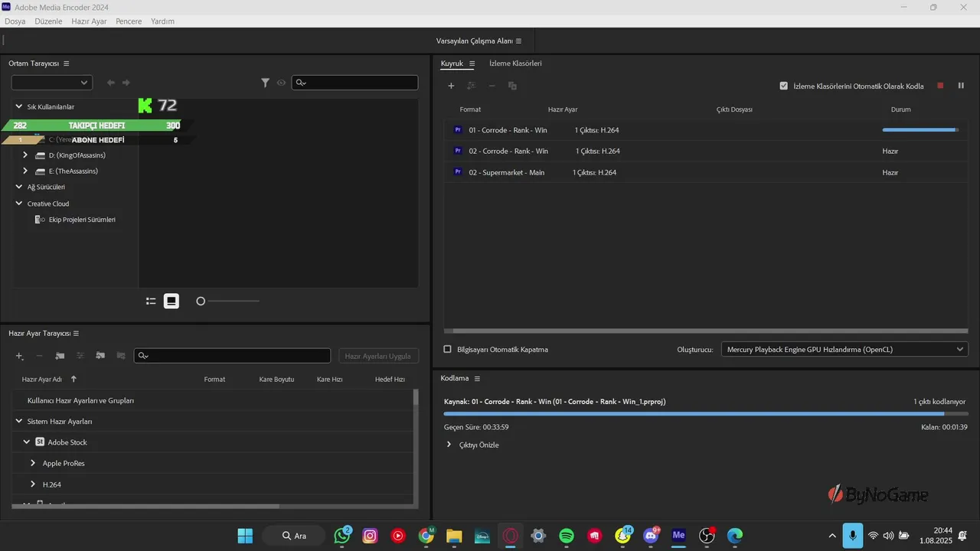Switch to İzleme Klasörleri tab
Image resolution: width=980 pixels, height=551 pixels.
[515, 64]
